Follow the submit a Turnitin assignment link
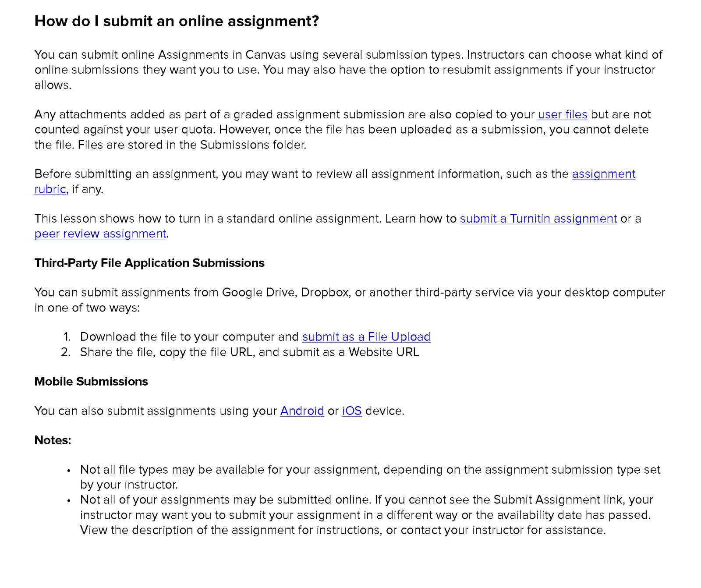Image resolution: width=701 pixels, height=588 pixels. pos(538,219)
